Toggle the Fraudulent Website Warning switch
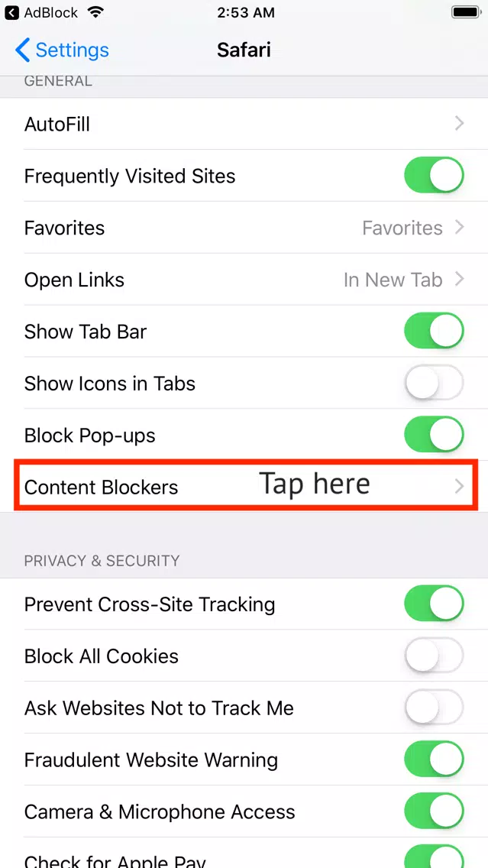The width and height of the screenshot is (488, 868). (434, 760)
